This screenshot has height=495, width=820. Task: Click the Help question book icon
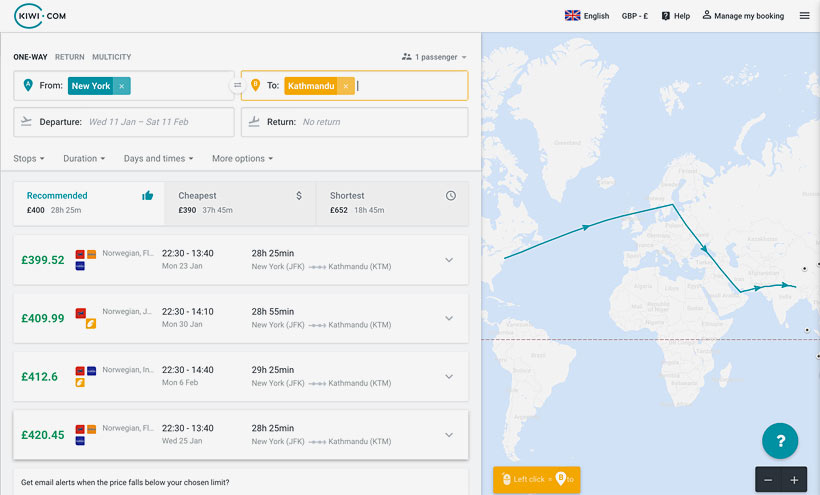pos(666,16)
